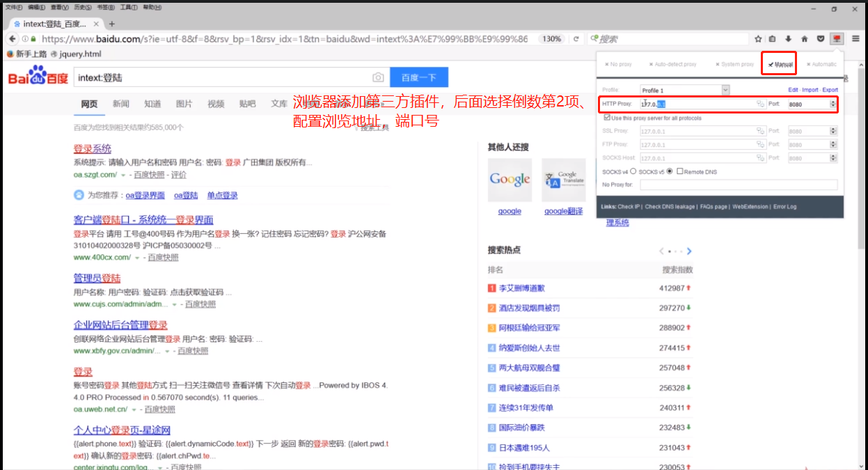Reload the page with the refresh icon
The width and height of the screenshot is (868, 470).
[x=576, y=39]
